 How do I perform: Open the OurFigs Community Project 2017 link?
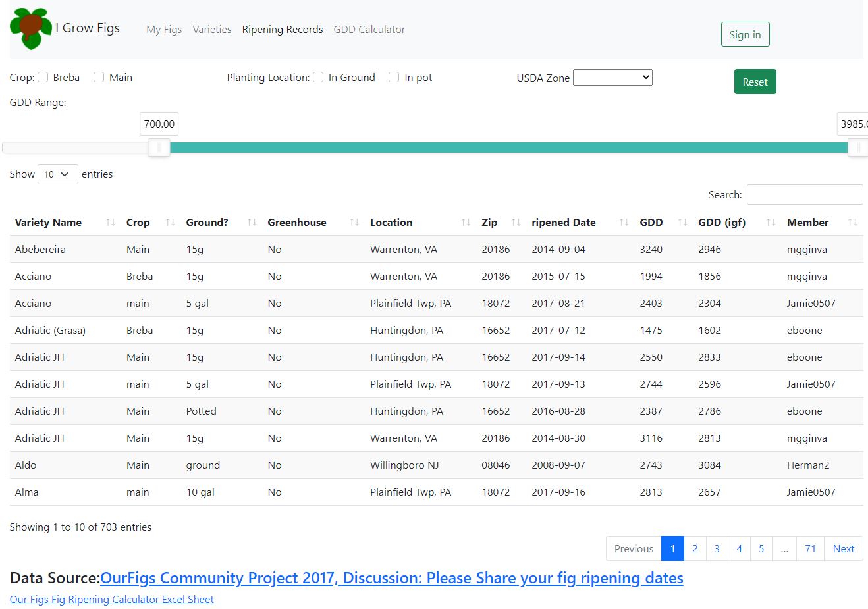(x=391, y=578)
